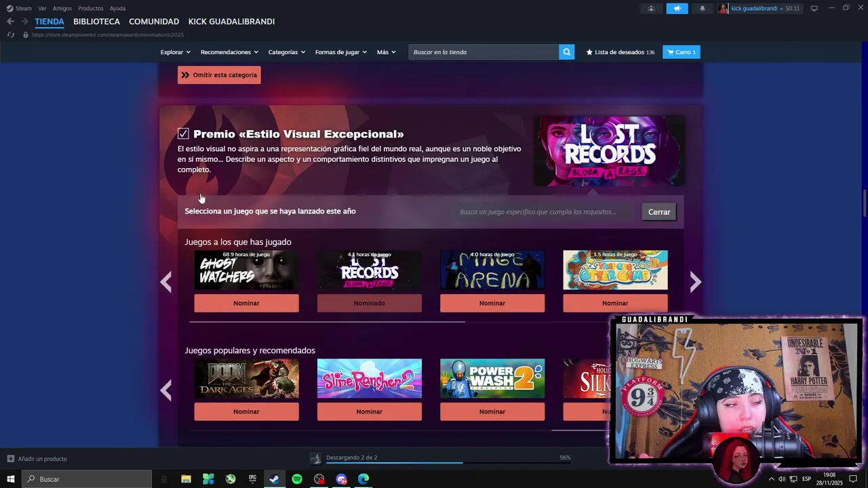Image resolution: width=868 pixels, height=488 pixels.
Task: Click the Nominado button under Lost Records
Action: [369, 303]
